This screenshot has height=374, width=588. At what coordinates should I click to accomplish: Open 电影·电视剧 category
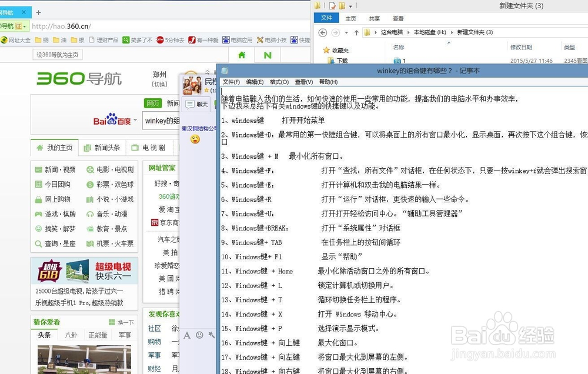[110, 169]
